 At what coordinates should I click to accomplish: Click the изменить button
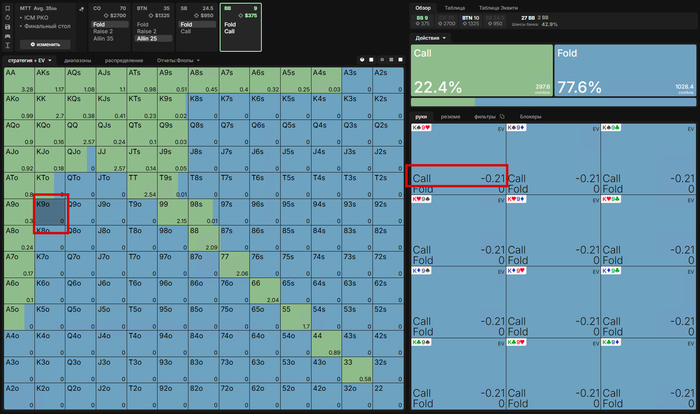pos(45,44)
